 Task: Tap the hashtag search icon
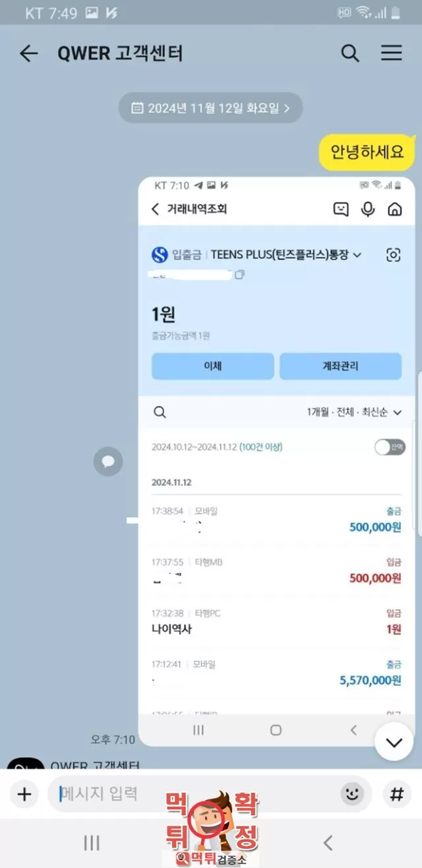(x=396, y=793)
